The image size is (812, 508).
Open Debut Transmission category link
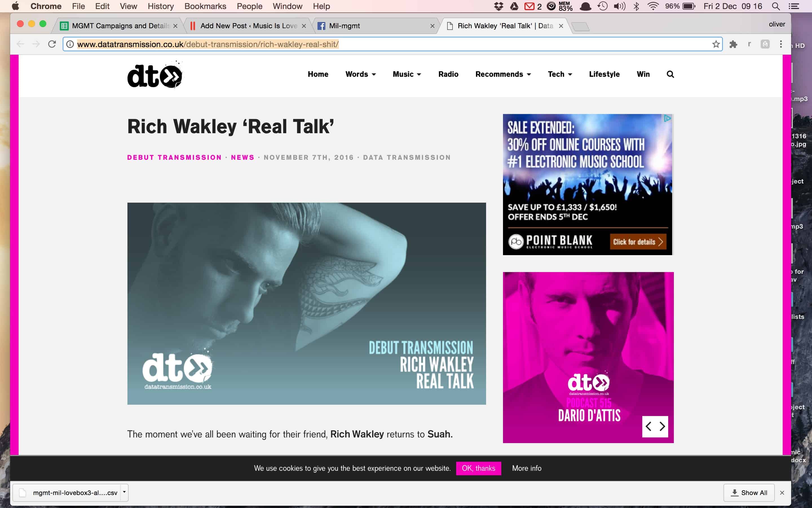pyautogui.click(x=175, y=157)
